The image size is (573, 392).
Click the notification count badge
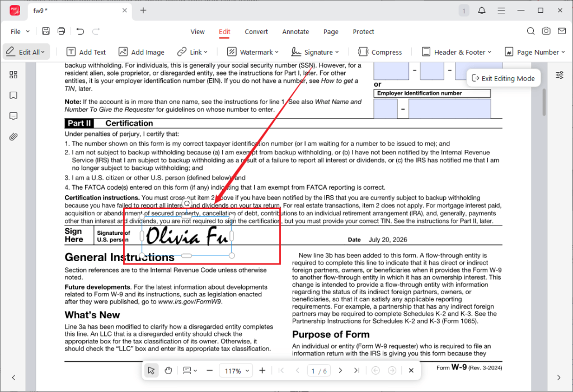tap(464, 11)
